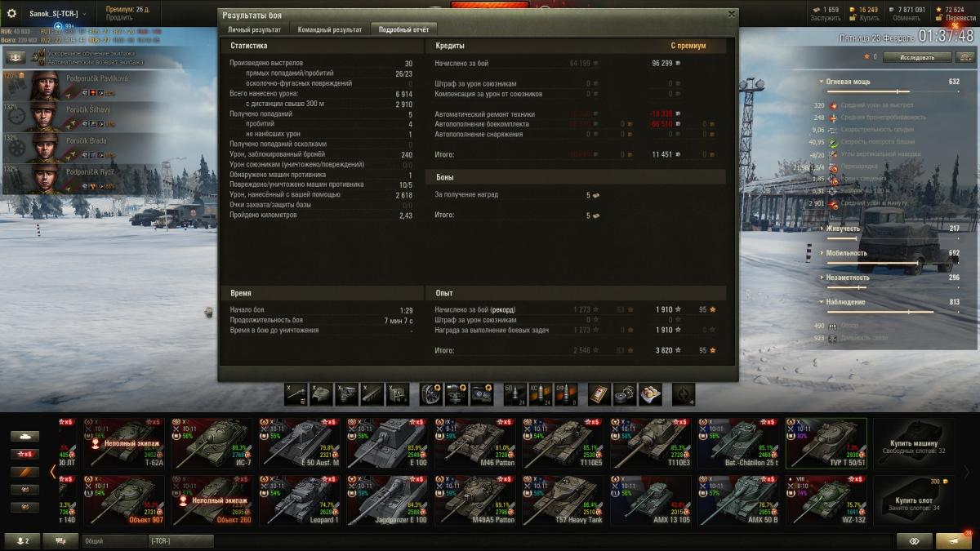Expand the Sanok_S[-TCR-] account dropdown

57,14
